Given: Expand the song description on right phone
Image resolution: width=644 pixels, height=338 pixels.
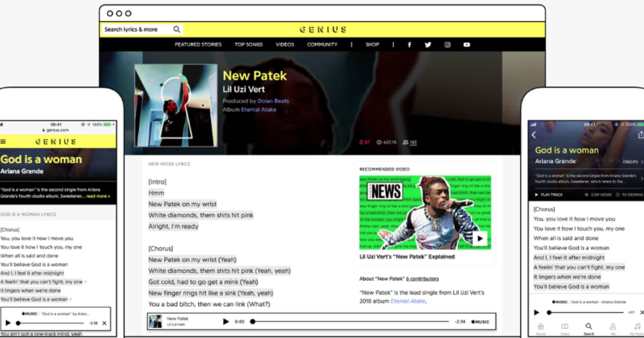Looking at the screenshot, I should click(642, 179).
